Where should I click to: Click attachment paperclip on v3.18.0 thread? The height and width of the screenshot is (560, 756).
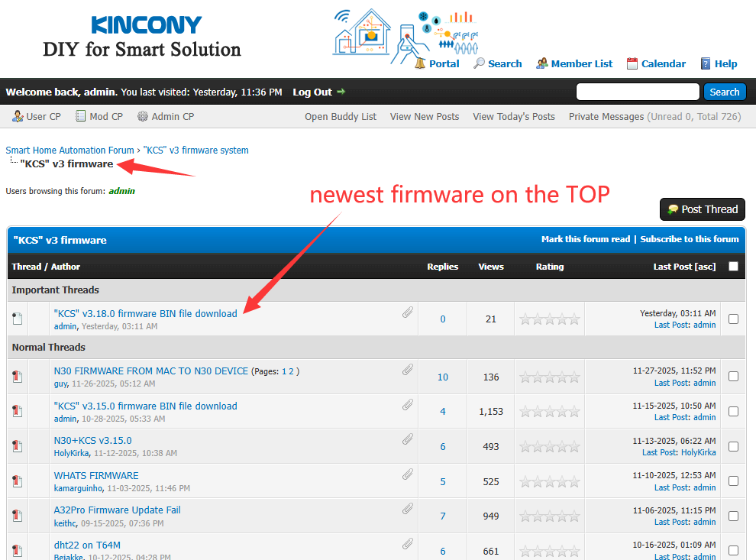point(408,312)
